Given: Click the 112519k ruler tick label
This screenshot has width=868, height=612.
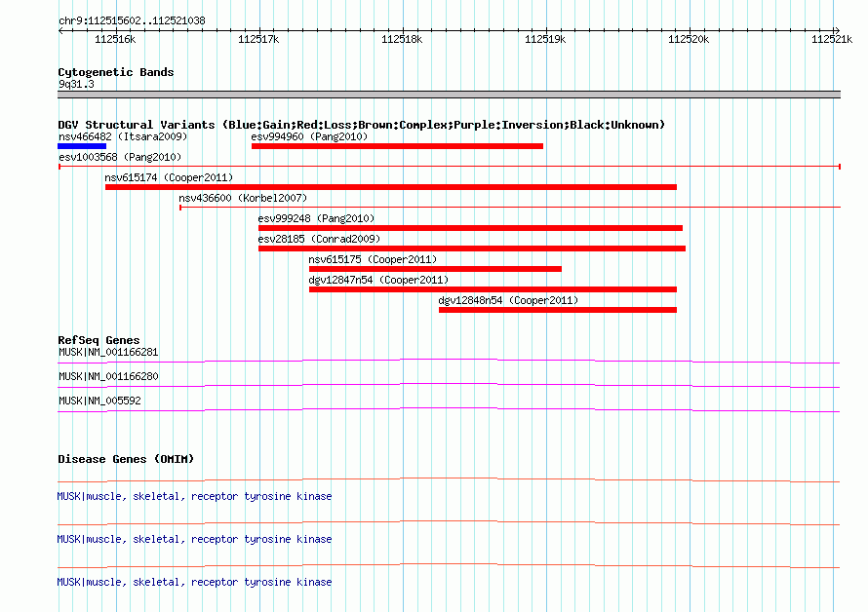Looking at the screenshot, I should pyautogui.click(x=545, y=39).
